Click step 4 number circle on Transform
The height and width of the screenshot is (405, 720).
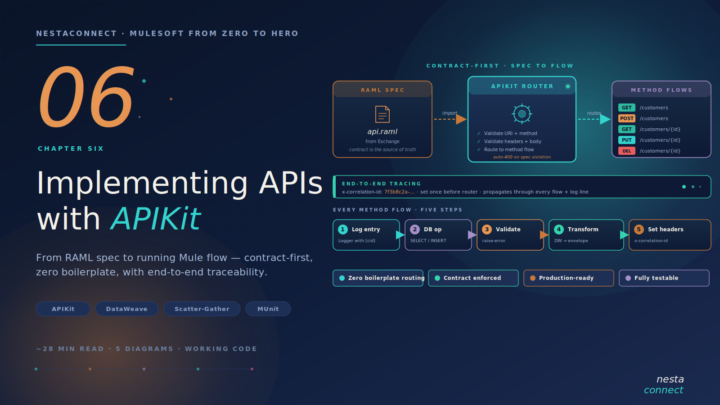point(559,229)
